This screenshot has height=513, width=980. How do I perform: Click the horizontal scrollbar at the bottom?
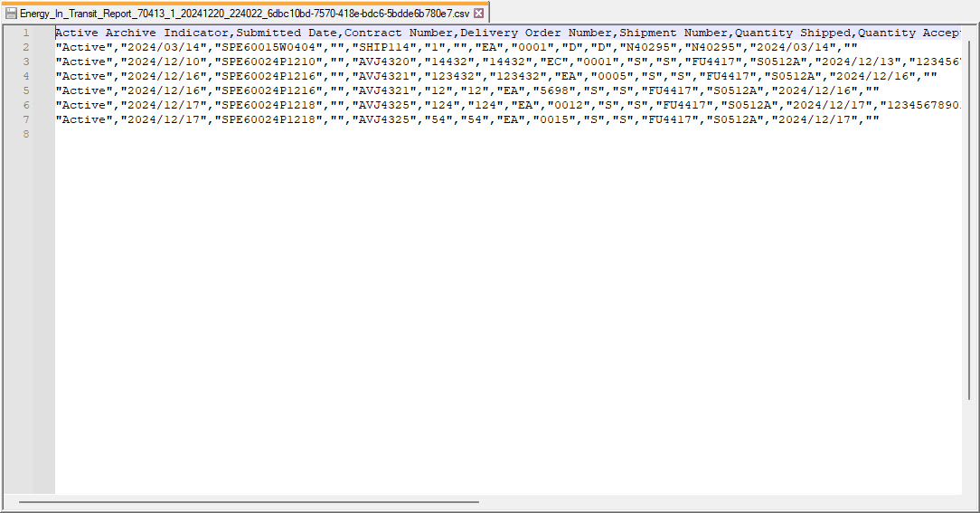point(249,501)
